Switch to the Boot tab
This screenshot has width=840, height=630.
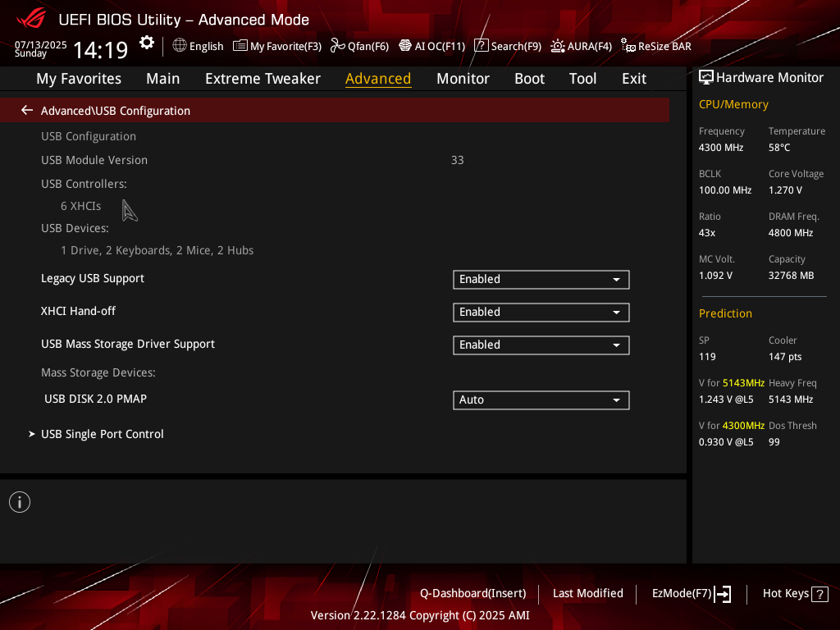tap(529, 79)
